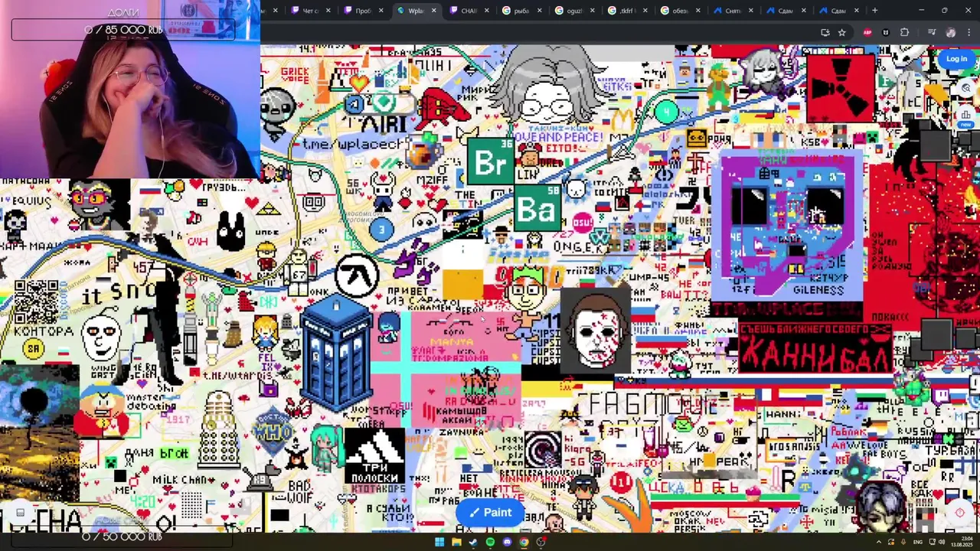Click the ENG language indicator

click(918, 542)
